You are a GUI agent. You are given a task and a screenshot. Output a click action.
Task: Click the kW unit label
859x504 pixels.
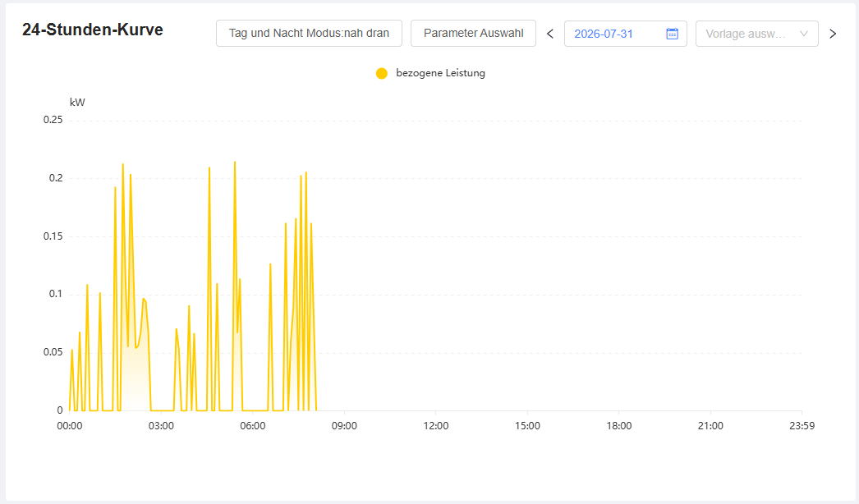coord(77,103)
